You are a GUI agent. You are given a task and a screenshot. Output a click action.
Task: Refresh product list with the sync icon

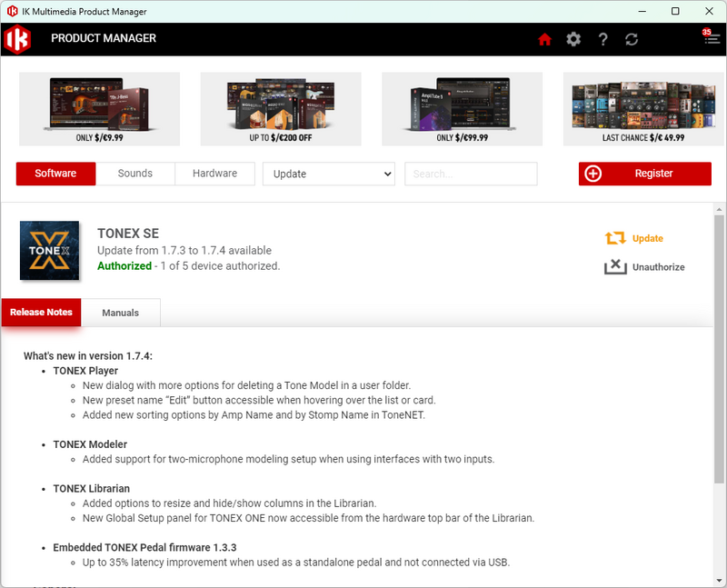click(x=632, y=39)
